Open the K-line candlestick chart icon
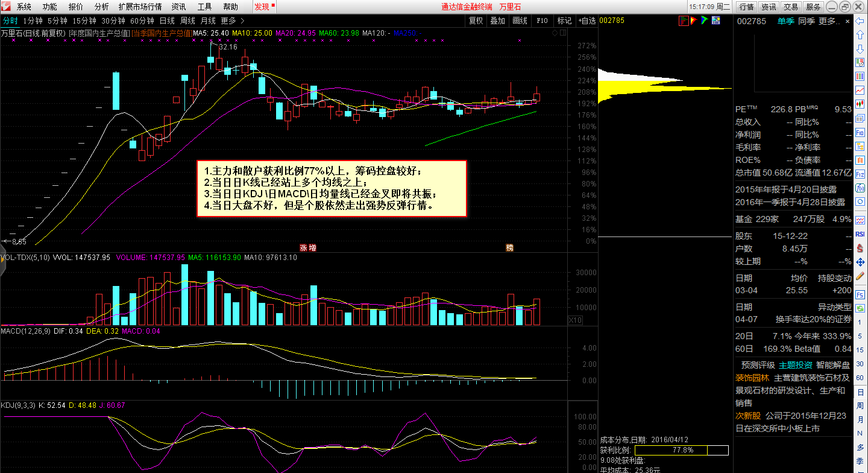This screenshot has width=868, height=473. coord(860,104)
